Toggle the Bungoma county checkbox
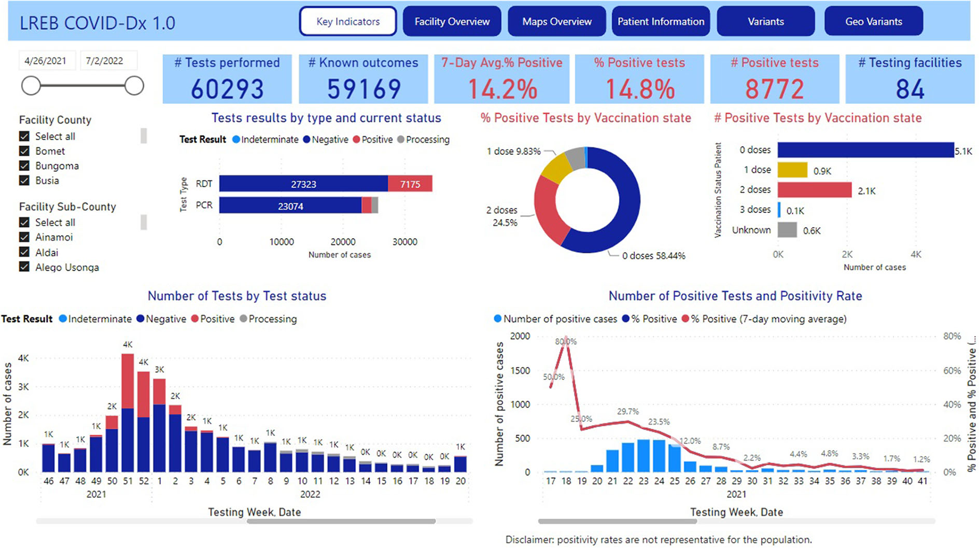The width and height of the screenshot is (980, 549). [x=24, y=166]
